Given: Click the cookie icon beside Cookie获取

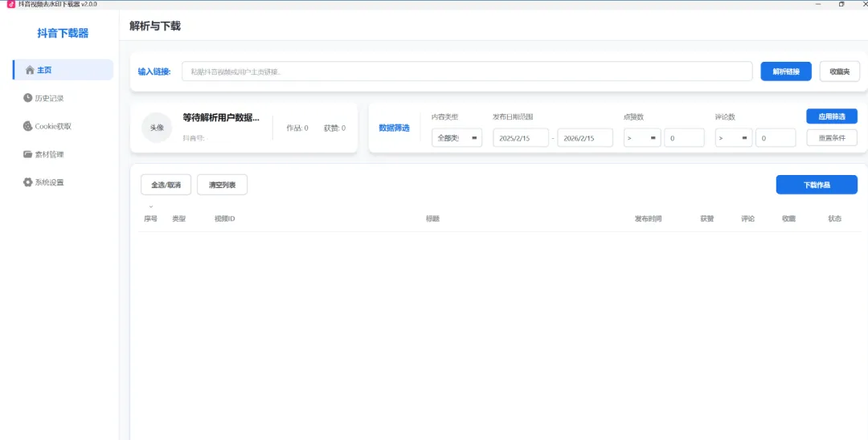Looking at the screenshot, I should point(27,126).
